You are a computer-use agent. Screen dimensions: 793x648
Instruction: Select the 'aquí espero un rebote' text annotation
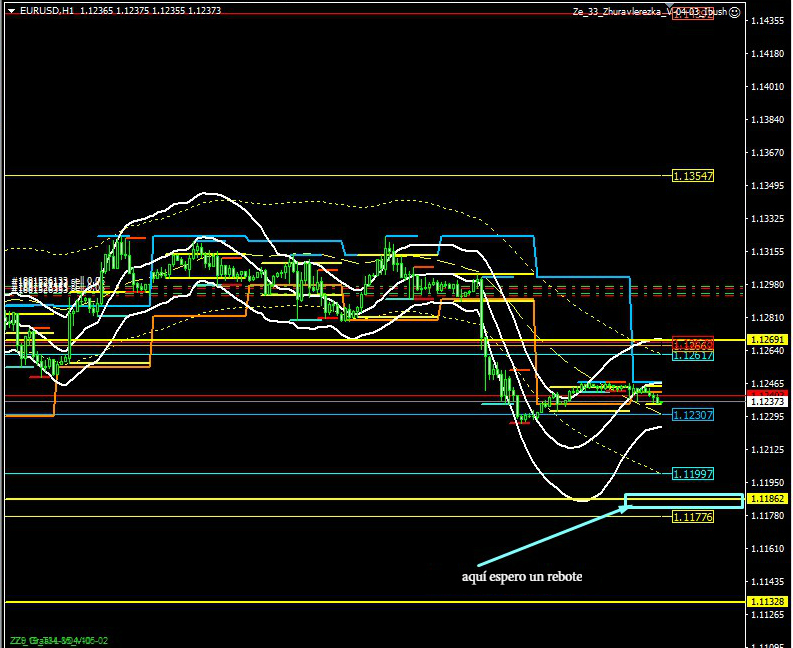521,576
